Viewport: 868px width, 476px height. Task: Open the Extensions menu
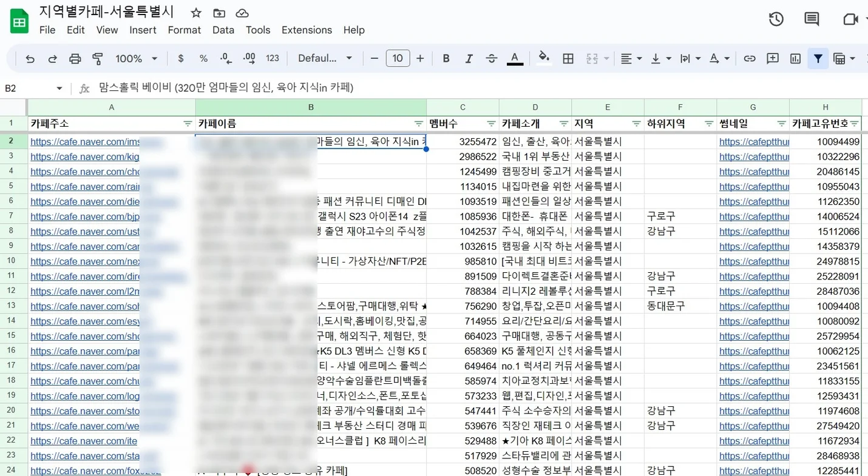307,30
